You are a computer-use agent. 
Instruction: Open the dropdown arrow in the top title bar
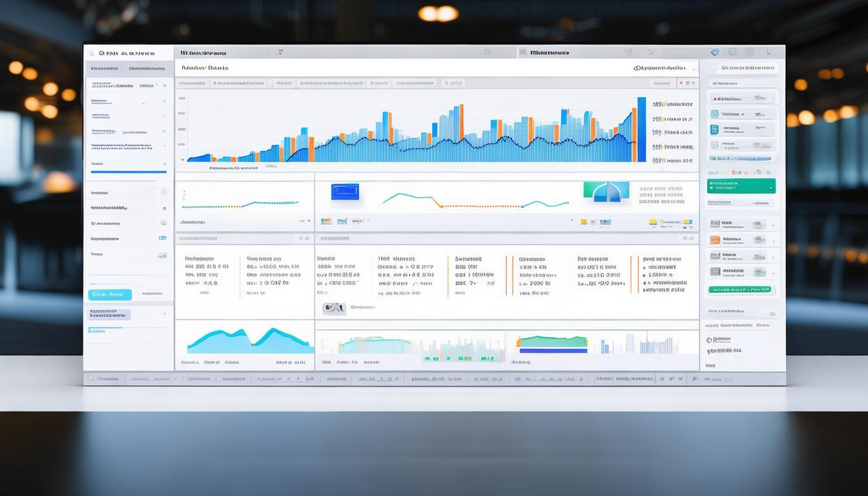click(x=280, y=52)
